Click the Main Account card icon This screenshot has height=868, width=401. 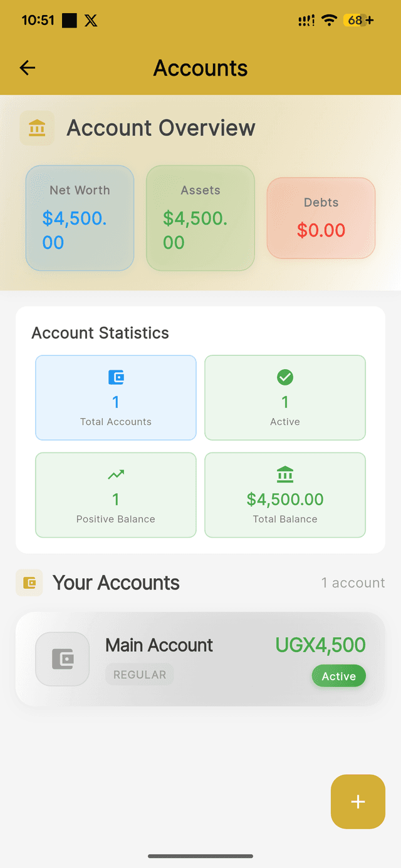pos(62,658)
